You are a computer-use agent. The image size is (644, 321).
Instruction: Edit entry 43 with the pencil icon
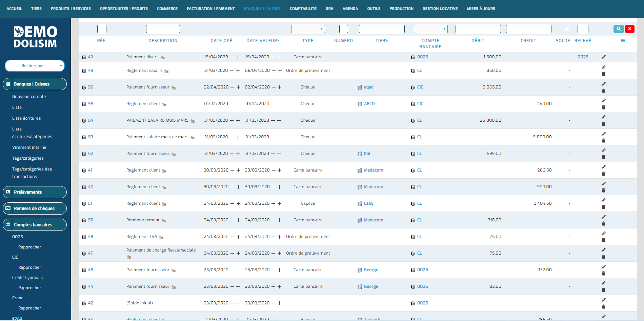click(603, 57)
